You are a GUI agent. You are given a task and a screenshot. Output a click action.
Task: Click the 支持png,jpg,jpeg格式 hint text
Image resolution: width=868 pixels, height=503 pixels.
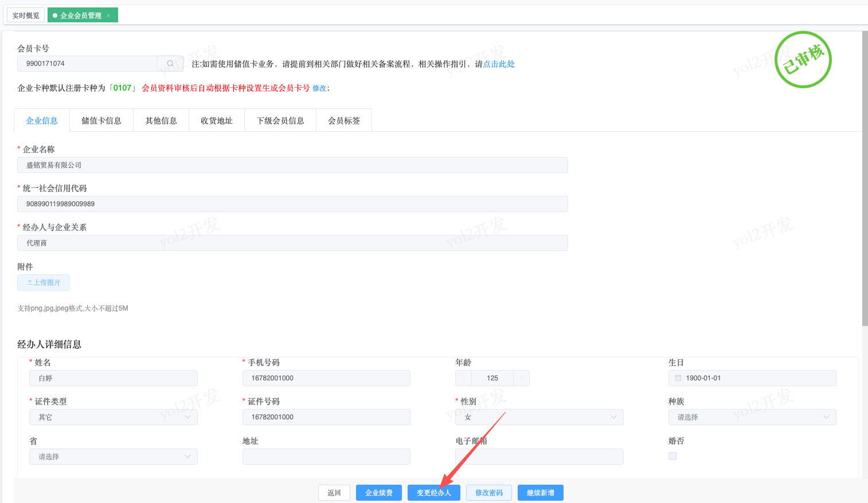point(73,308)
